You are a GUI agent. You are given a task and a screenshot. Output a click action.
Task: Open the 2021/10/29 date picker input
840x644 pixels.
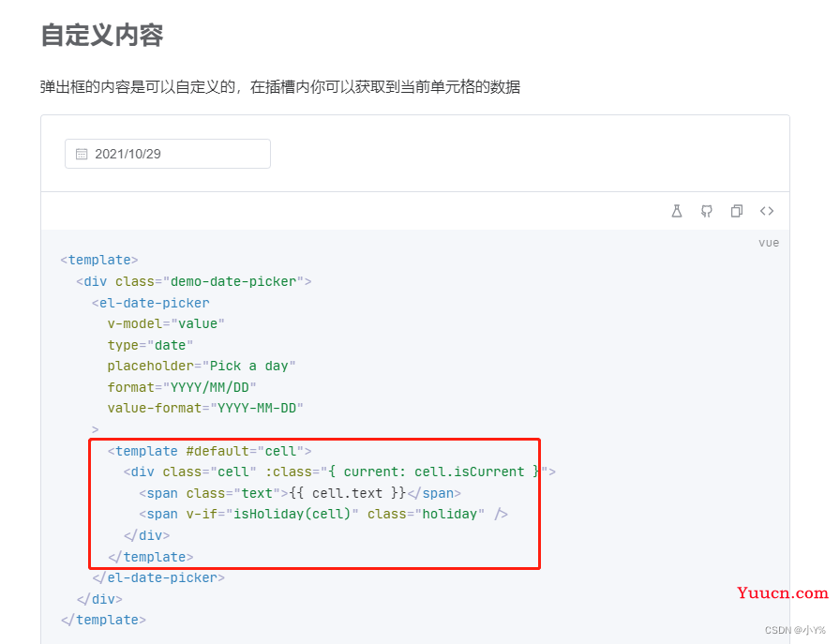click(x=168, y=154)
